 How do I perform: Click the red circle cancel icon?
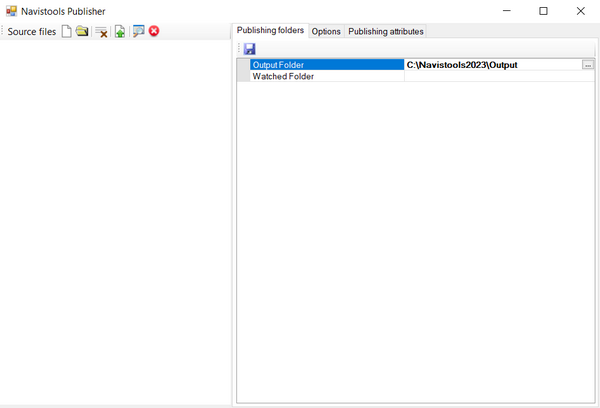(x=154, y=32)
